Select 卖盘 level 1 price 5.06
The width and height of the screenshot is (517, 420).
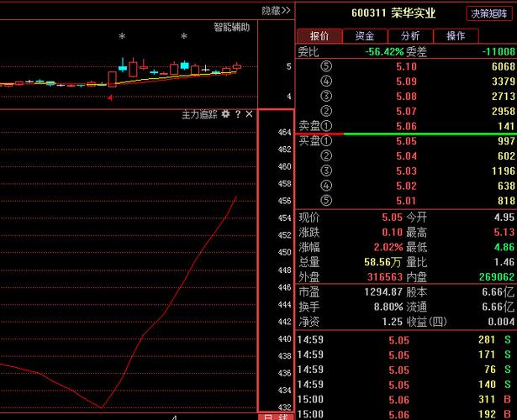(x=406, y=126)
